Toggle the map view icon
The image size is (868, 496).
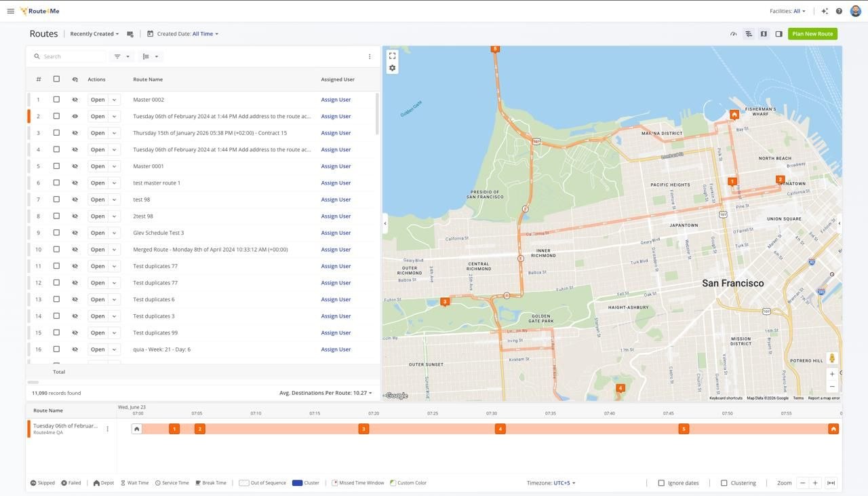[764, 34]
